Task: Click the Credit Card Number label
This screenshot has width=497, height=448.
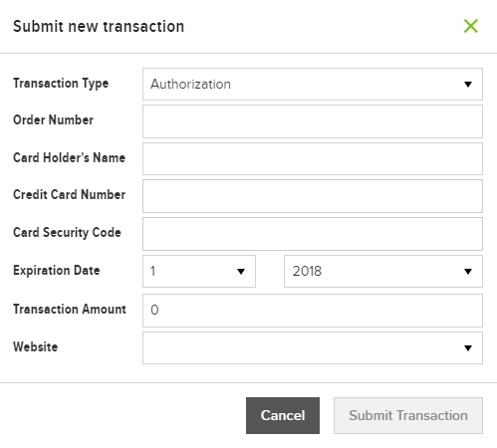Action: tap(69, 194)
